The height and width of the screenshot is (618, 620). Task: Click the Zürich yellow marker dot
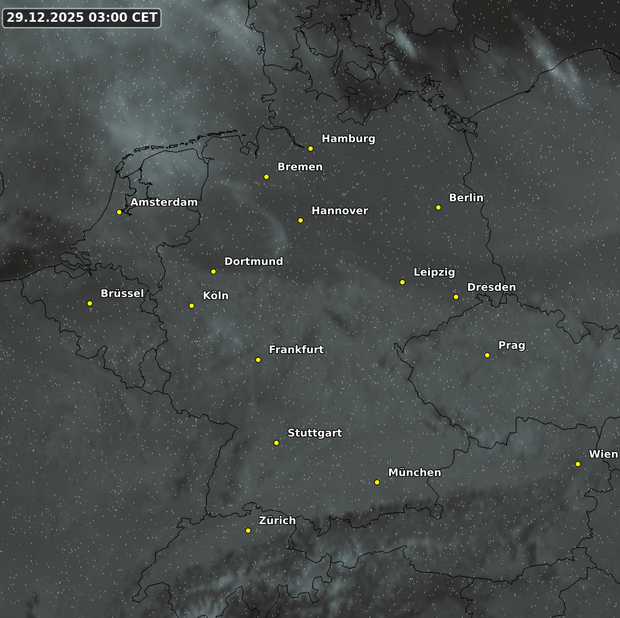pyautogui.click(x=248, y=530)
